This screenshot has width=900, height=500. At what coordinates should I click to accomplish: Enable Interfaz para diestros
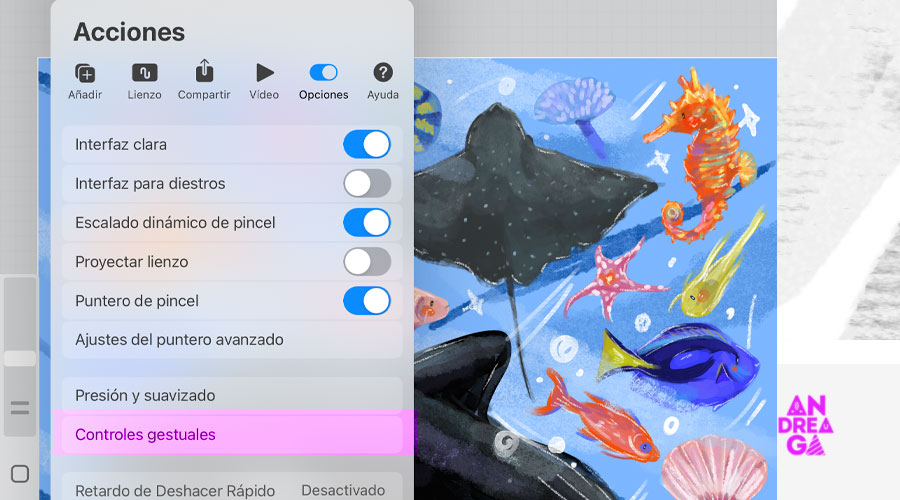(366, 183)
